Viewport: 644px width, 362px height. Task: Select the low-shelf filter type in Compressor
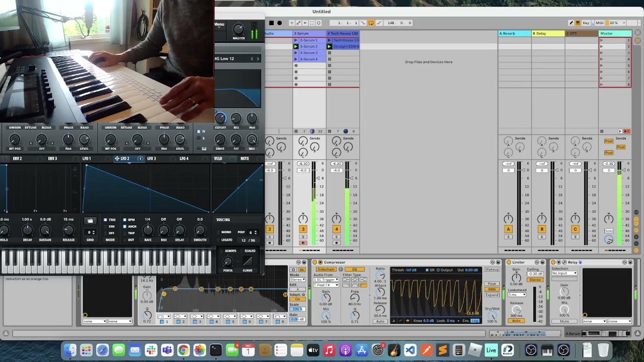pyautogui.click(x=346, y=280)
